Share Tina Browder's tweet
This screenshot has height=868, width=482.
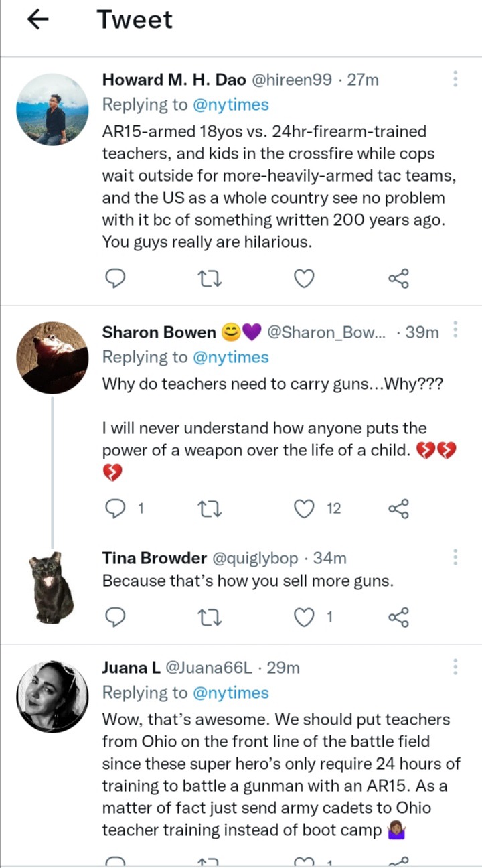(x=398, y=617)
